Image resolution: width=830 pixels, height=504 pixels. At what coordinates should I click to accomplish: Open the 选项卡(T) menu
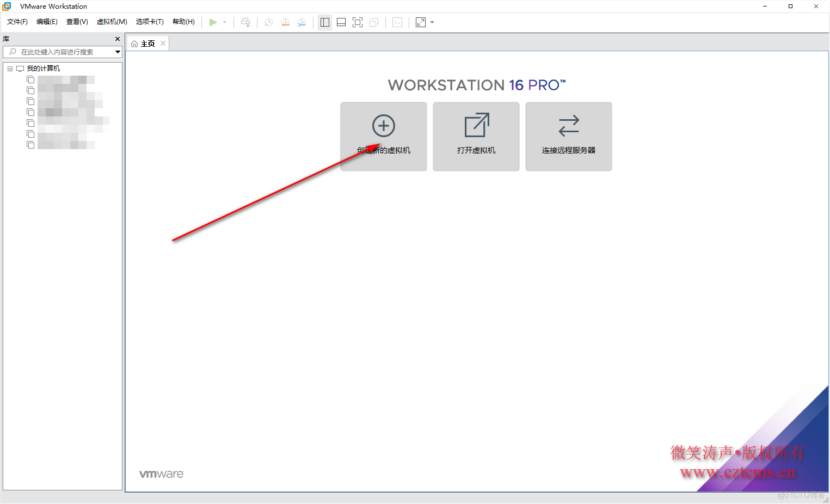coord(150,22)
